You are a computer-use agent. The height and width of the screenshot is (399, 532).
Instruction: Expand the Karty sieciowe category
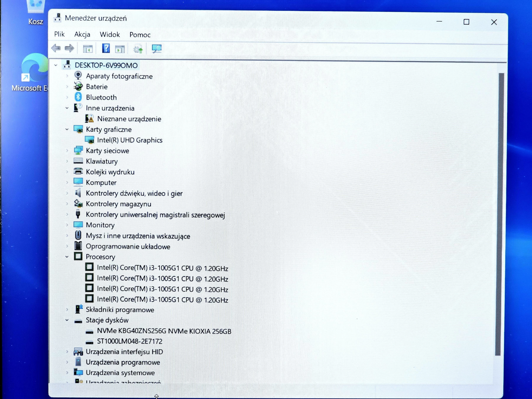pyautogui.click(x=67, y=151)
